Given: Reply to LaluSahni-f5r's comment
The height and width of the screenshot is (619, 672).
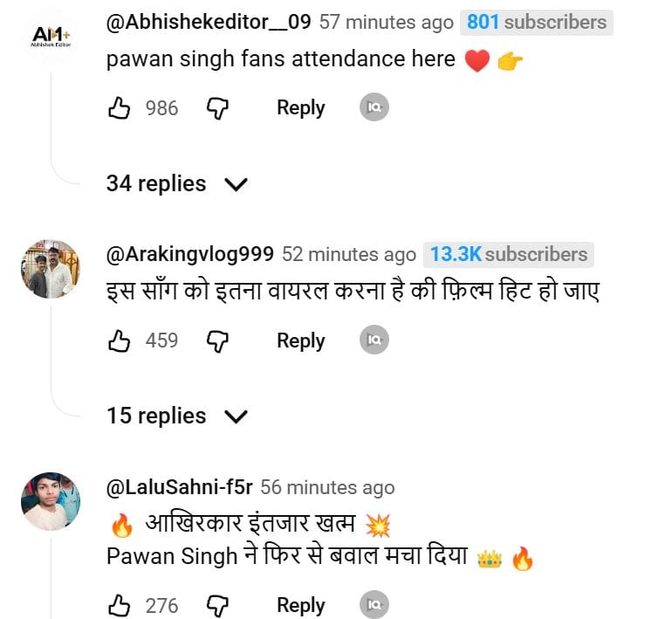Looking at the screenshot, I should (x=300, y=605).
